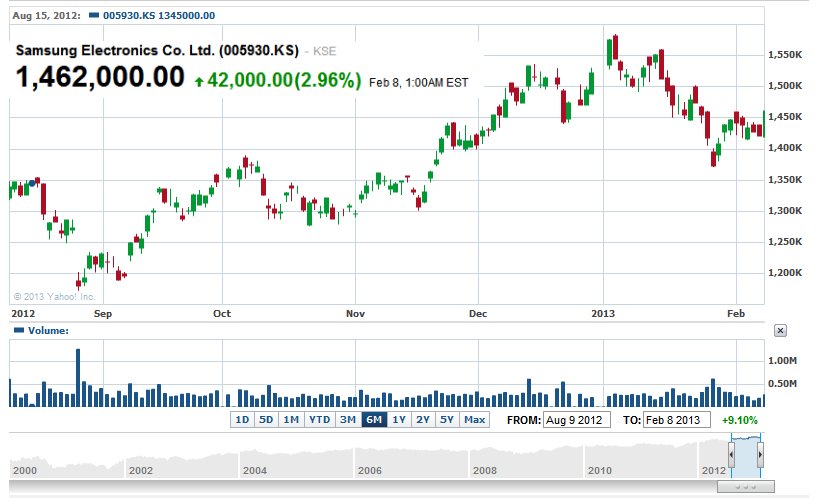The height and width of the screenshot is (498, 823).
Task: Click the 2004 label in overview timeline
Action: [255, 470]
